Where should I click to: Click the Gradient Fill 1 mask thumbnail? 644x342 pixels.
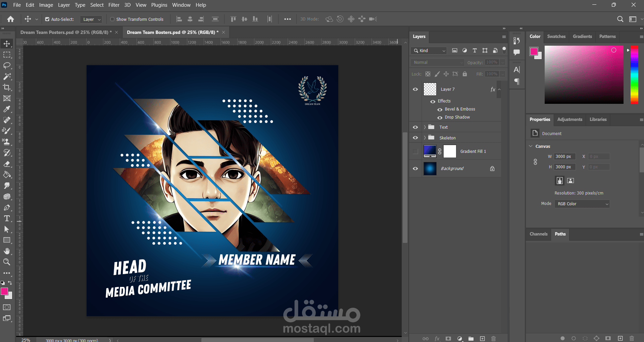click(450, 152)
